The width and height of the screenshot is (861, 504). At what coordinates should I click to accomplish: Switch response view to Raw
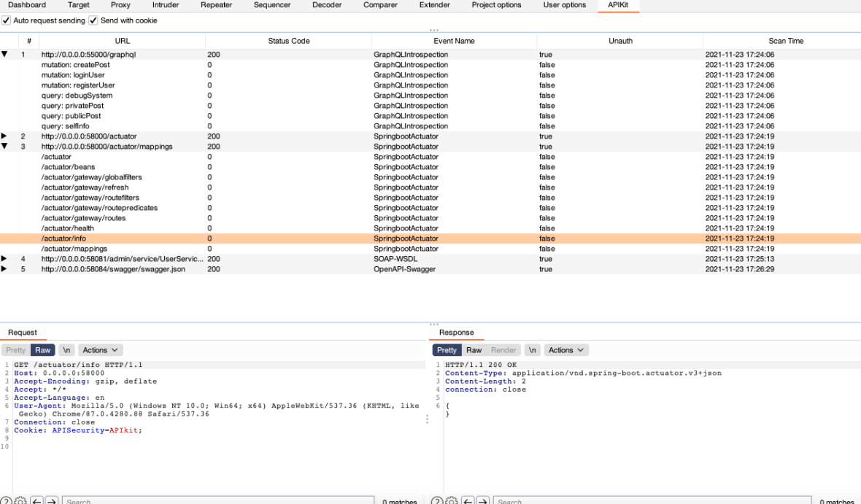tap(474, 350)
